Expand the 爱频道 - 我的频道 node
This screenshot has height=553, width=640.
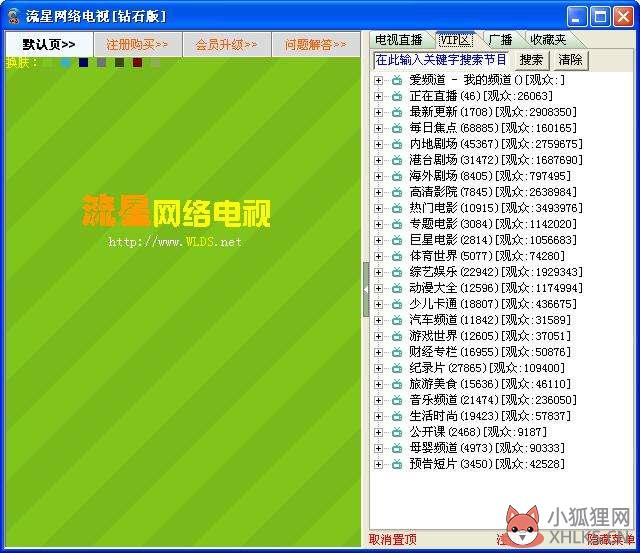[378, 80]
